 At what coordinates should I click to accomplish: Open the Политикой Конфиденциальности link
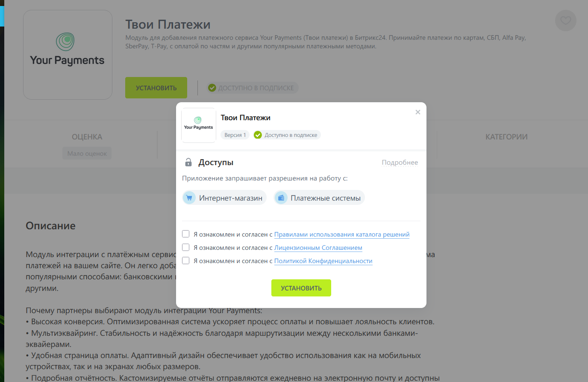[323, 261]
